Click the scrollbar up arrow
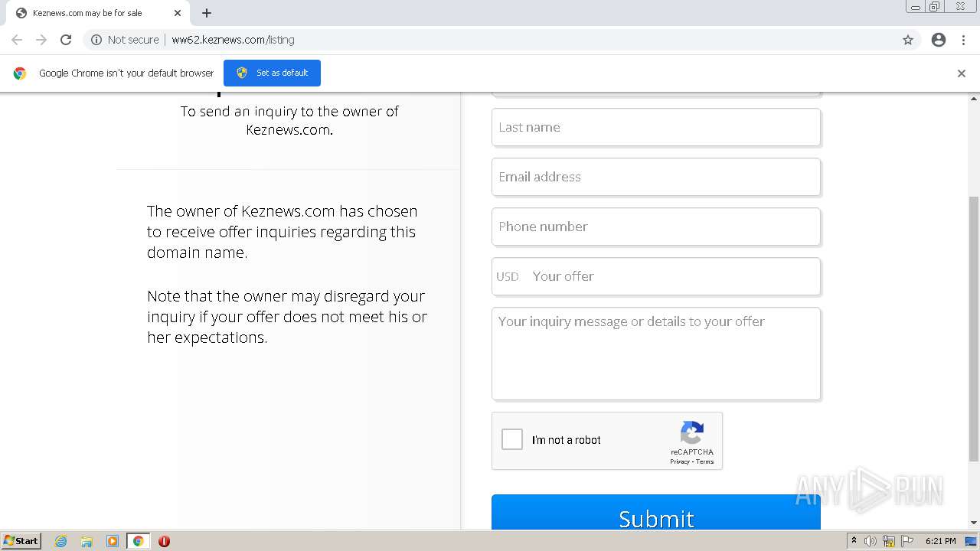The height and width of the screenshot is (551, 980). point(974,99)
